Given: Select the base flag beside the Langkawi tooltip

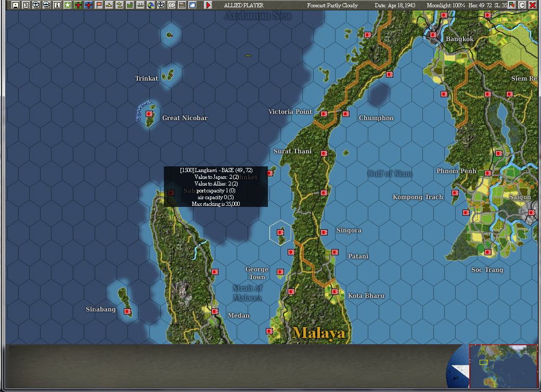Looking at the screenshot, I should [x=270, y=173].
